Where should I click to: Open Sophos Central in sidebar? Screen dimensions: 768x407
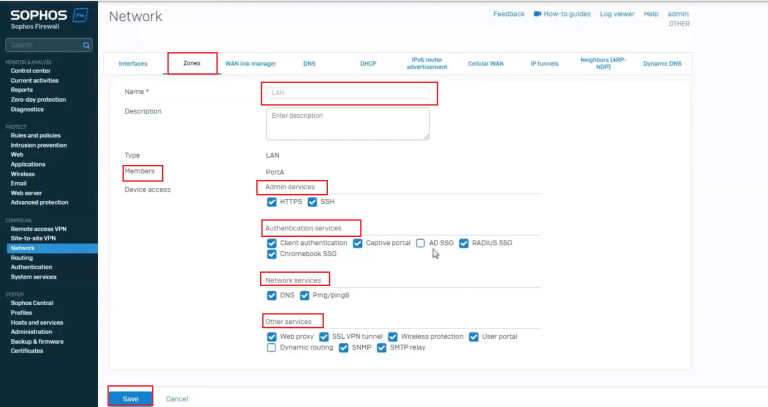pos(32,303)
